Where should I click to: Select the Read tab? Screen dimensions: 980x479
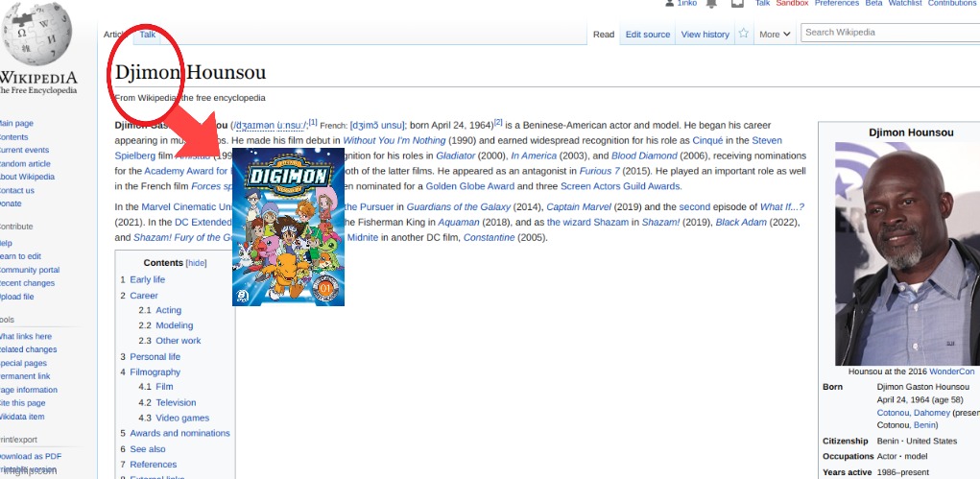[604, 35]
